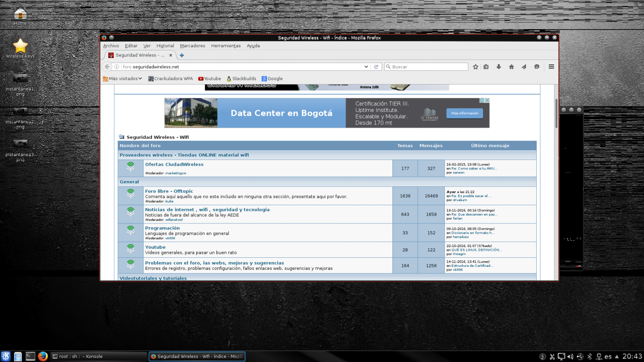Open the Ver menu

click(x=147, y=46)
